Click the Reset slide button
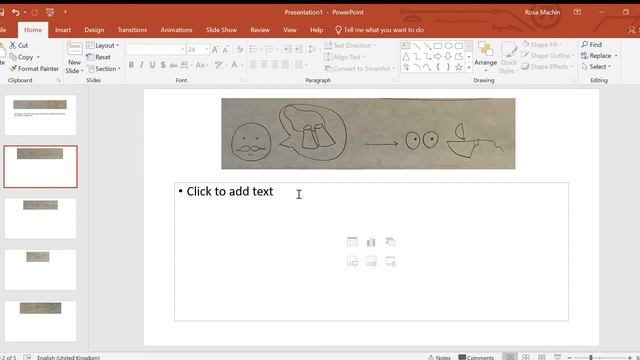Image resolution: width=640 pixels, height=360 pixels. pos(98,57)
